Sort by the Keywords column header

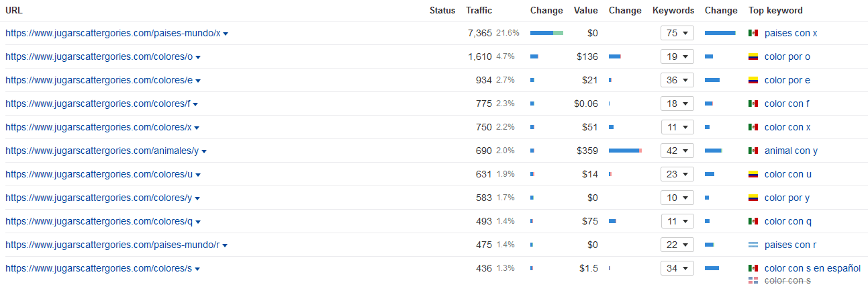[673, 10]
